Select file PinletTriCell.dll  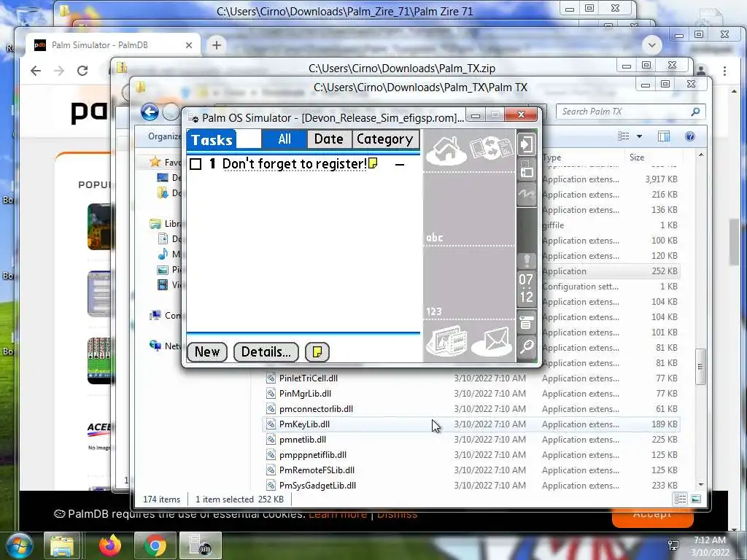coord(309,378)
